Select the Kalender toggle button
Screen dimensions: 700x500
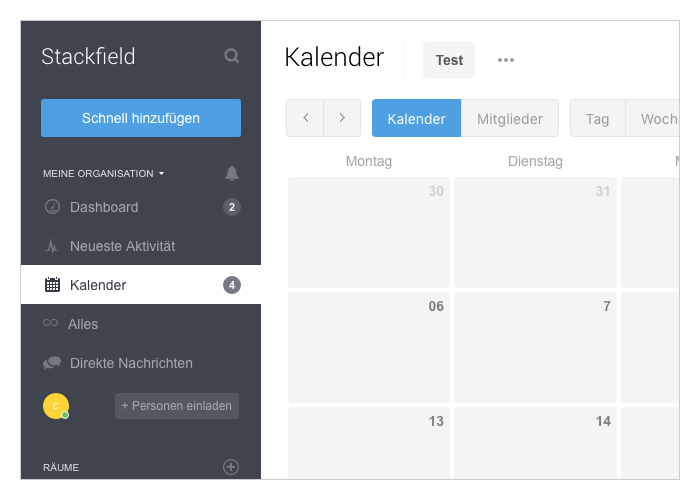(417, 118)
